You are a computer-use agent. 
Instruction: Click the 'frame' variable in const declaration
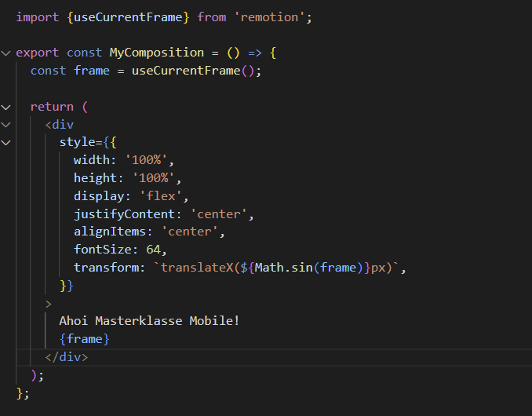pos(92,71)
